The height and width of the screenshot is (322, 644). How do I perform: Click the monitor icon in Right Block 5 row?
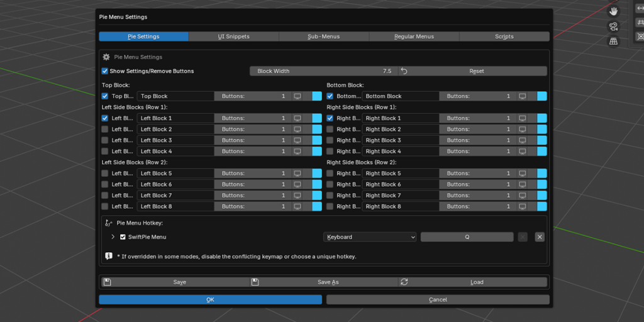tap(523, 174)
